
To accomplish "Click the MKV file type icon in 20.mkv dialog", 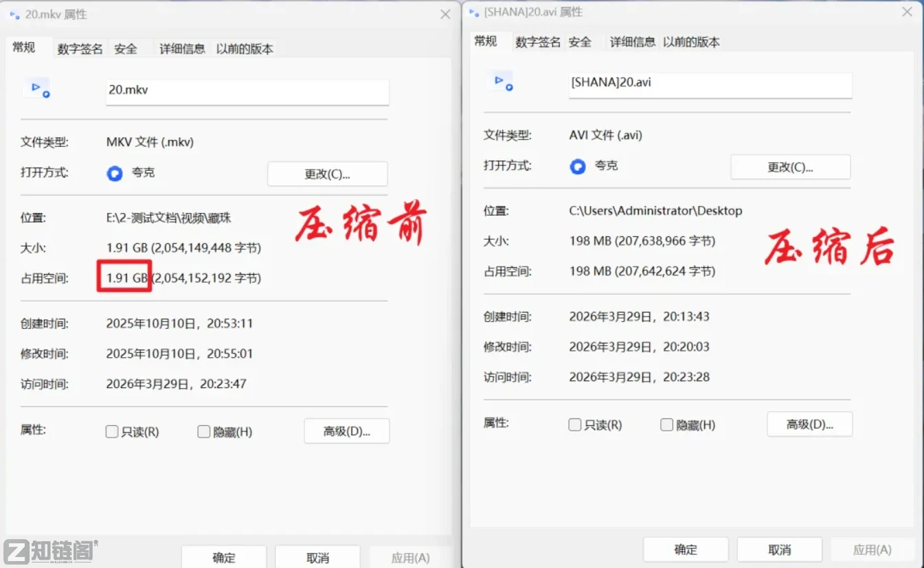I will (x=36, y=88).
